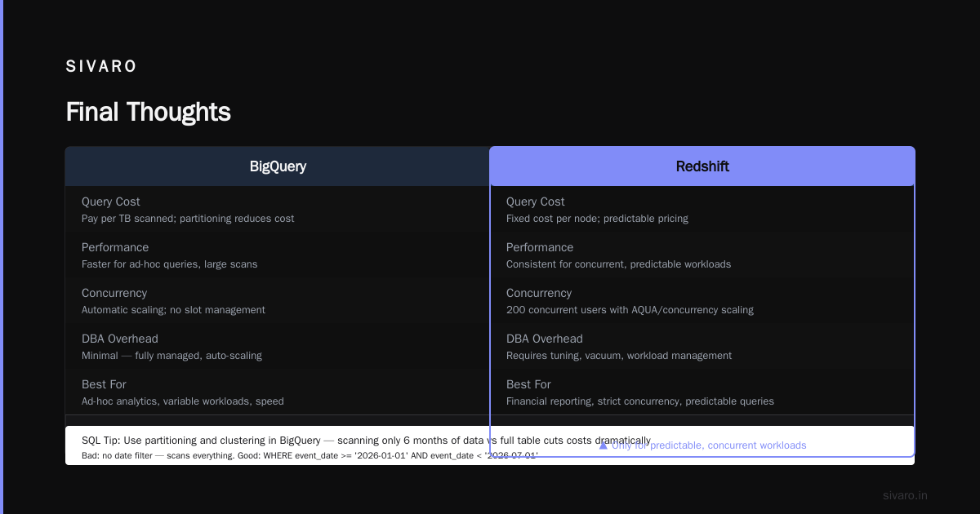980x514 pixels.
Task: Select the 'Bad: no date filter' example line
Action: 310,455
